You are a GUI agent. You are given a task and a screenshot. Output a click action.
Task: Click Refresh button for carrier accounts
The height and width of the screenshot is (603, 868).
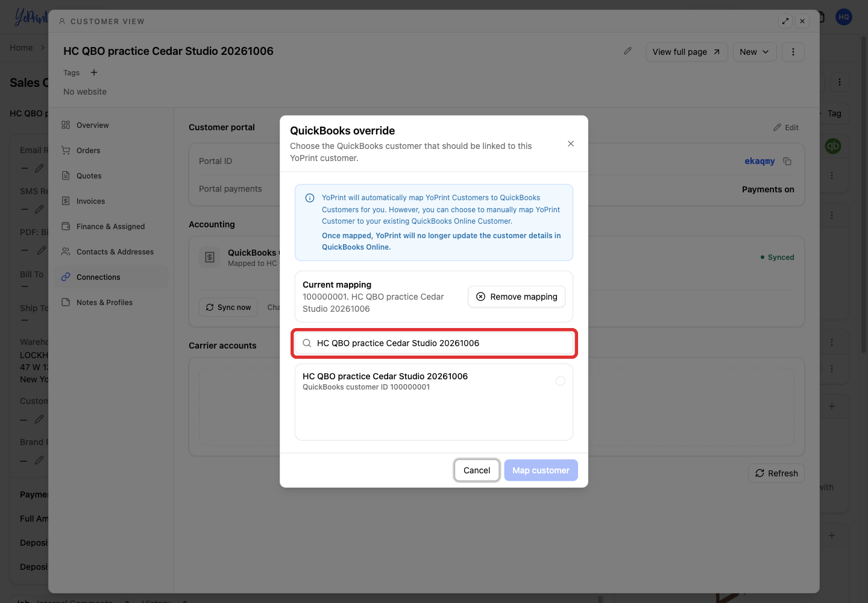pos(776,473)
